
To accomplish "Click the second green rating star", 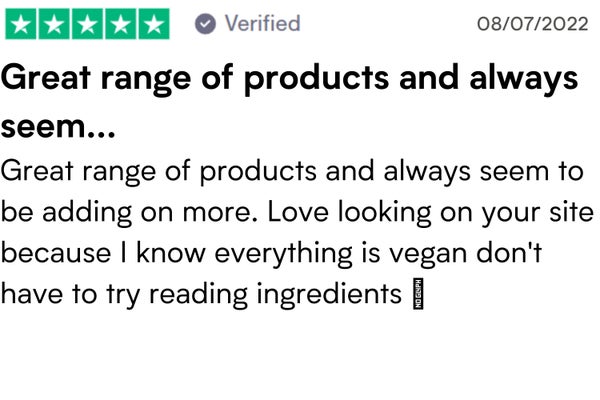I will (x=54, y=24).
